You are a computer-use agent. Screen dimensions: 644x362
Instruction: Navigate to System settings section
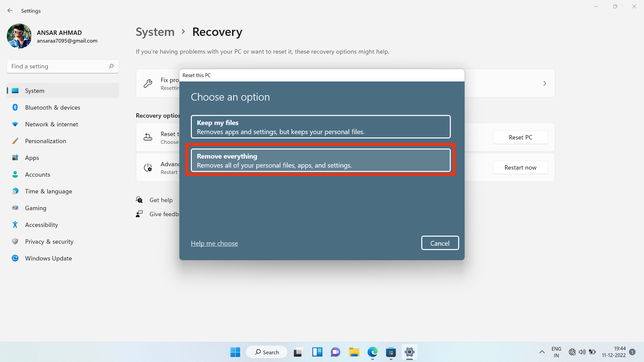pos(63,90)
